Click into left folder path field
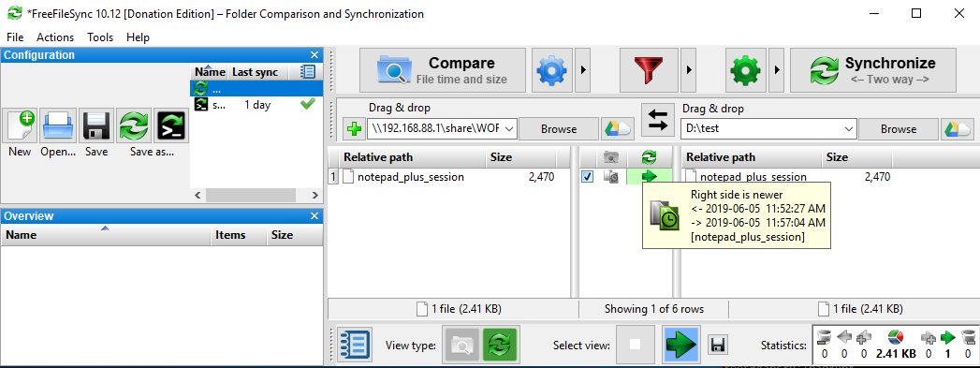Image resolution: width=980 pixels, height=368 pixels. 434,129
